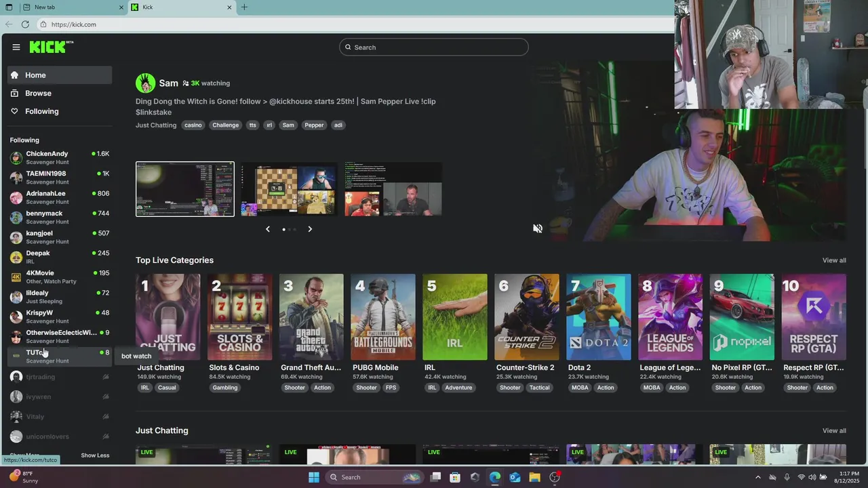Open the Grand Theft Auto category card

pos(312,317)
